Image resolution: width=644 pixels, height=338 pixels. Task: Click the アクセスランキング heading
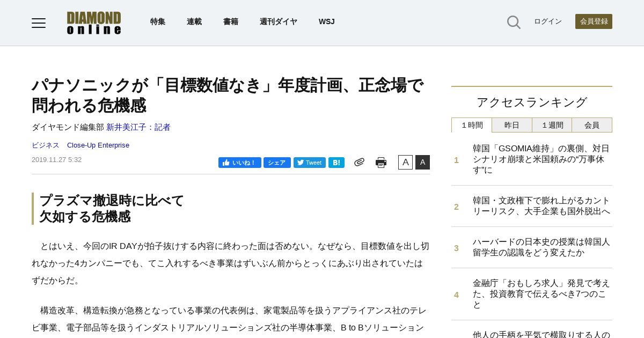click(x=532, y=102)
